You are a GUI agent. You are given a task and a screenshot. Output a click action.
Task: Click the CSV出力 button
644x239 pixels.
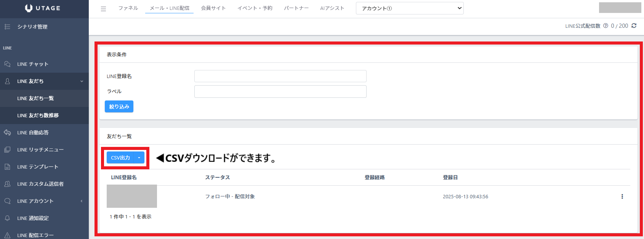pyautogui.click(x=120, y=158)
